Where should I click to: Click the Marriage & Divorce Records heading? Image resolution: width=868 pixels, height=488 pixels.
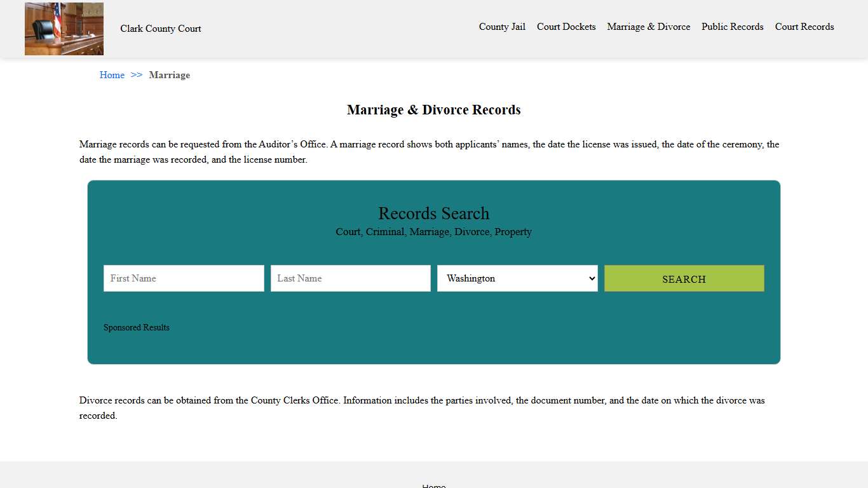[x=434, y=110]
